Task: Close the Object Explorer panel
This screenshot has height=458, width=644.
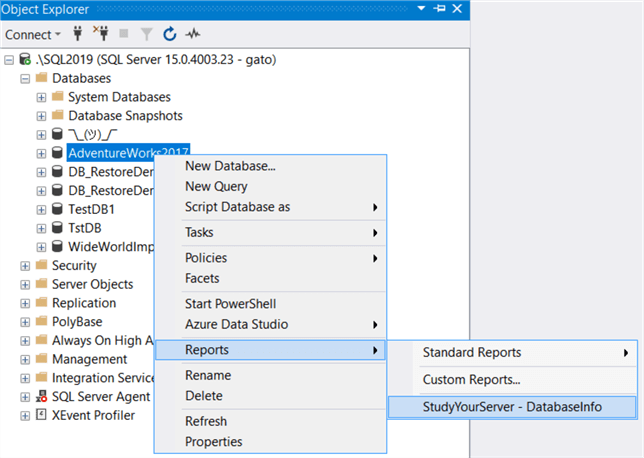Action: pyautogui.click(x=457, y=8)
